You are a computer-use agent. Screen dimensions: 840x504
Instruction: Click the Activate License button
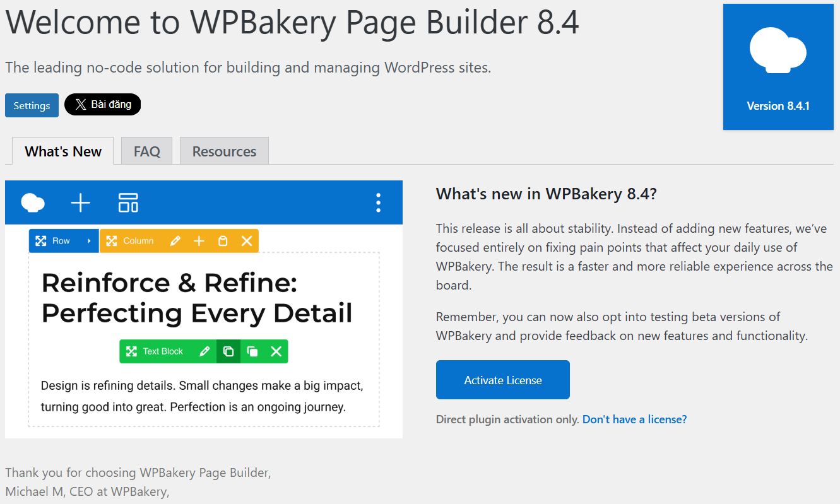(503, 380)
